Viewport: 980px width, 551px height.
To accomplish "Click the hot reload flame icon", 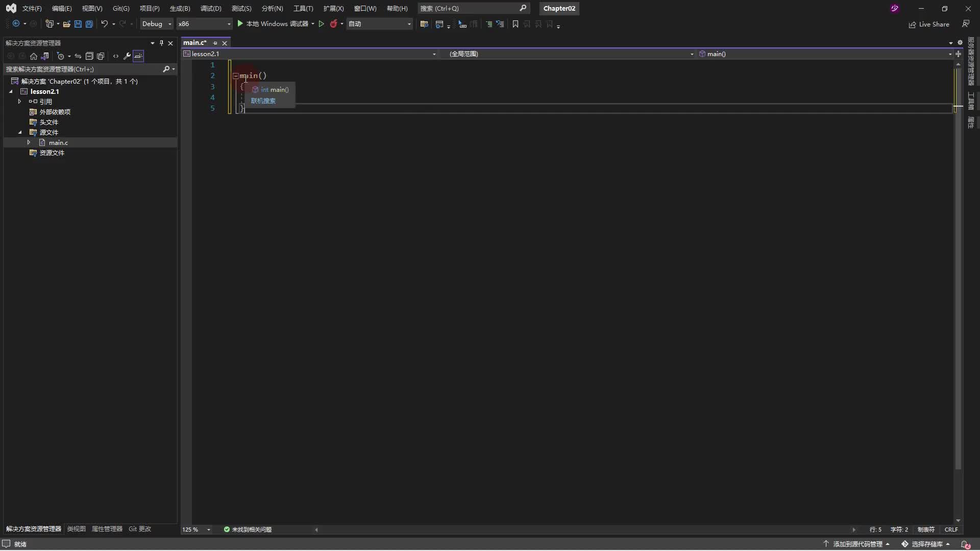I will (334, 24).
